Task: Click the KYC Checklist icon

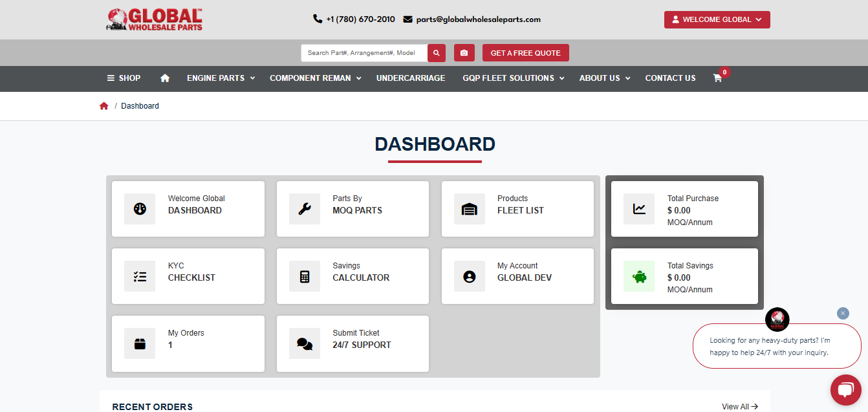Action: click(x=140, y=276)
